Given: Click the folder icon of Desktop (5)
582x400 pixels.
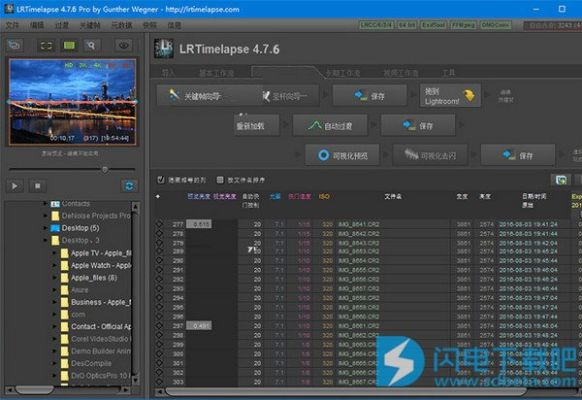Looking at the screenshot, I should (55, 228).
